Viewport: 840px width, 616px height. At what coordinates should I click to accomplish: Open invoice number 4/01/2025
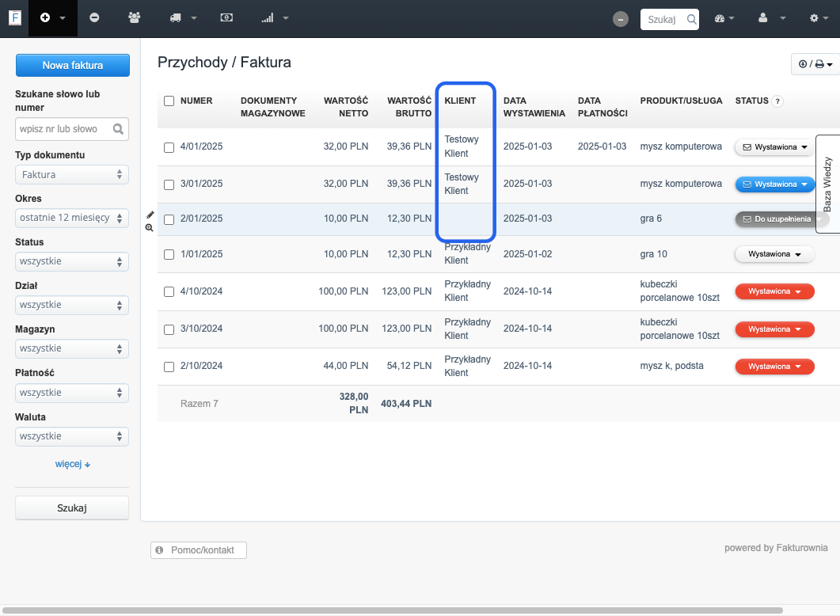(201, 146)
